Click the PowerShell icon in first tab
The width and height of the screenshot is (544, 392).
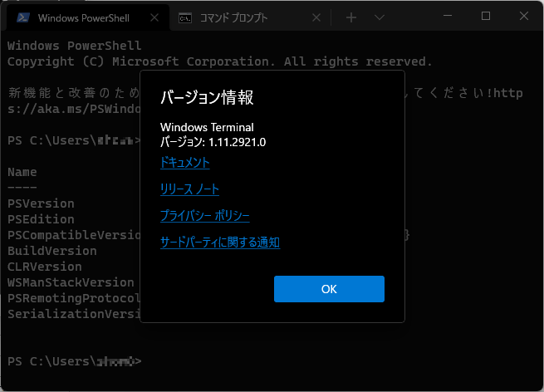click(23, 17)
